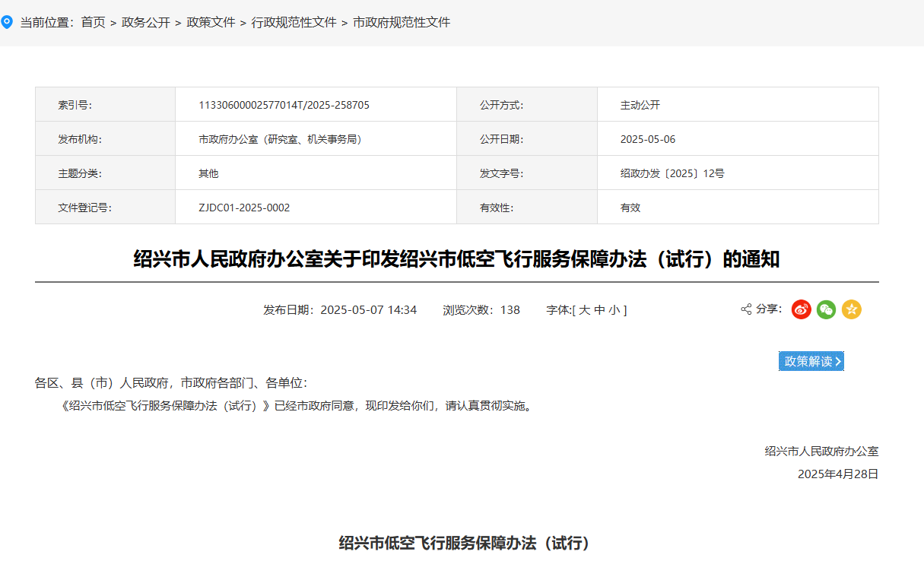The height and width of the screenshot is (561, 924).
Task: Click the salutation line 各区、县（市）人民政府
Action: point(170,383)
